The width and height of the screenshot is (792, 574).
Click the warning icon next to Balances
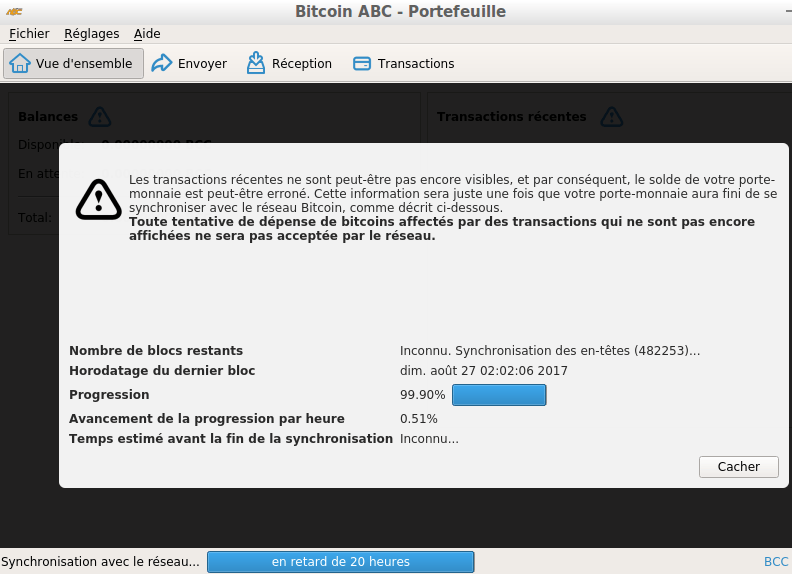click(100, 117)
